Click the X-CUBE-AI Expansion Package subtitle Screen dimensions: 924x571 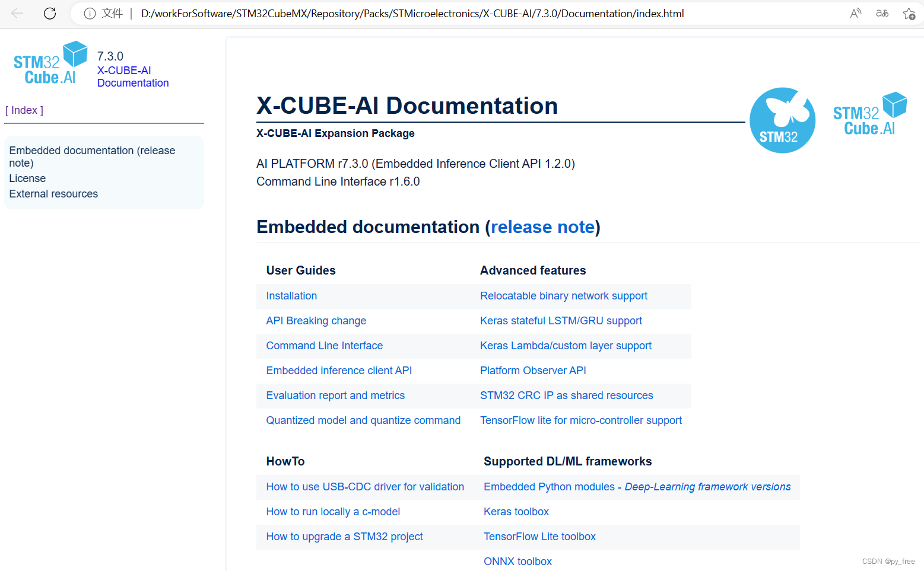coord(335,133)
